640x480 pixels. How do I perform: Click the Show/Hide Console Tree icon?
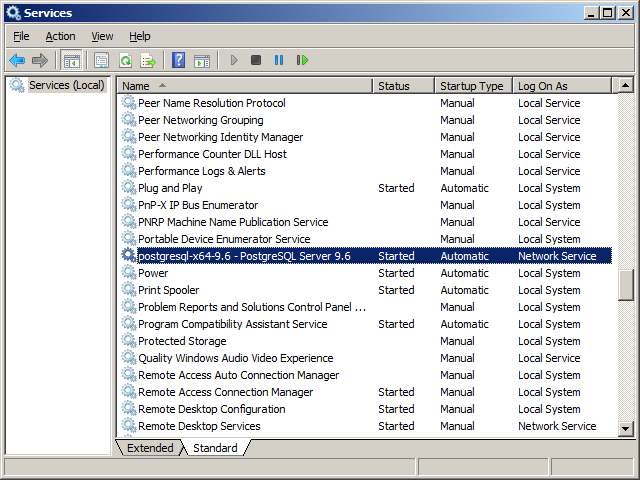(72, 60)
